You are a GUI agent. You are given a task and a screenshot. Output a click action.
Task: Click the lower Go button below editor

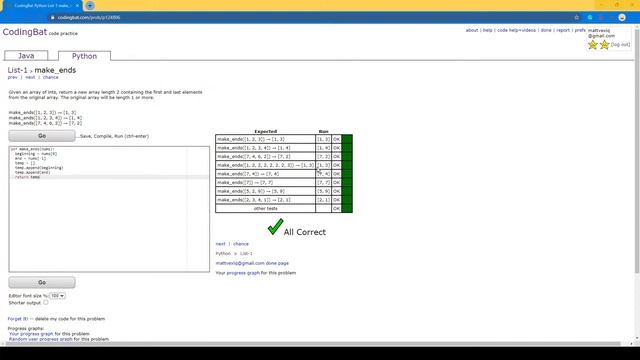tap(42, 282)
